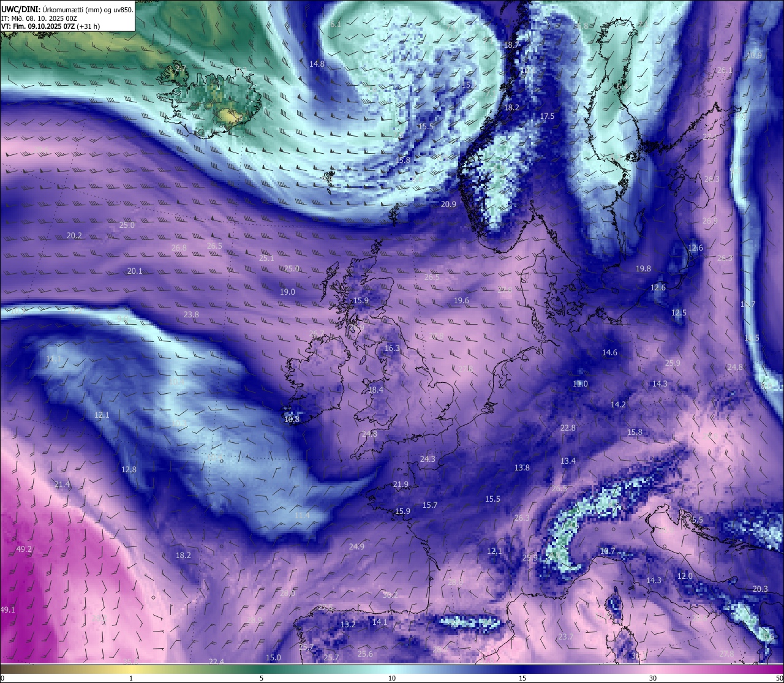Image resolution: width=784 pixels, height=683 pixels.
Task: Click the value 13.4 on the map
Action: (568, 461)
